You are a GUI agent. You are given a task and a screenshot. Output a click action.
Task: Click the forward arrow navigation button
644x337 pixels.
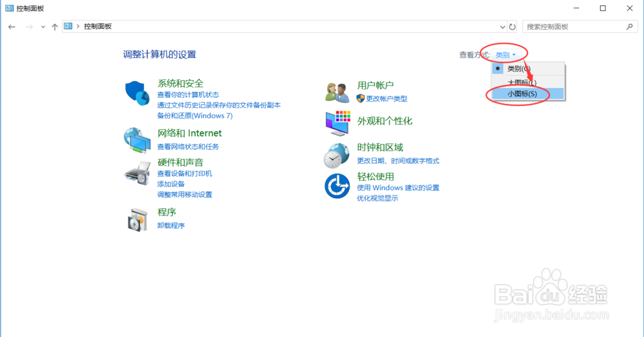pos(29,26)
